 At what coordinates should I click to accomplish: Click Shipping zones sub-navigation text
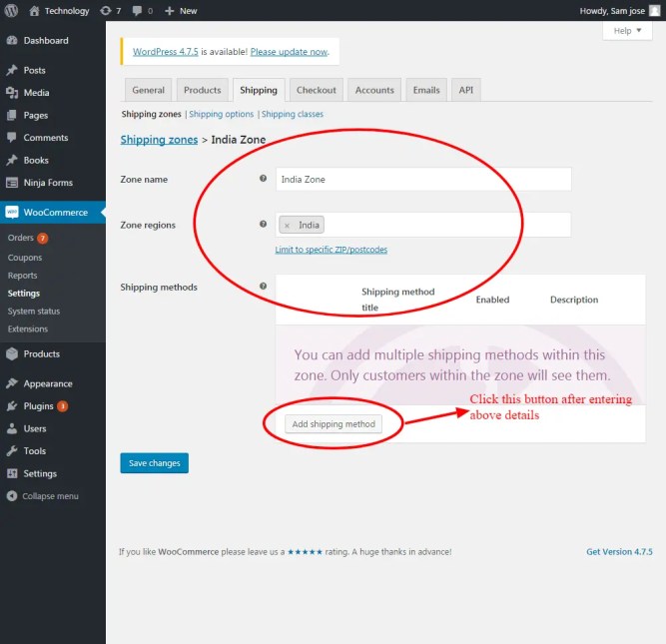point(151,114)
